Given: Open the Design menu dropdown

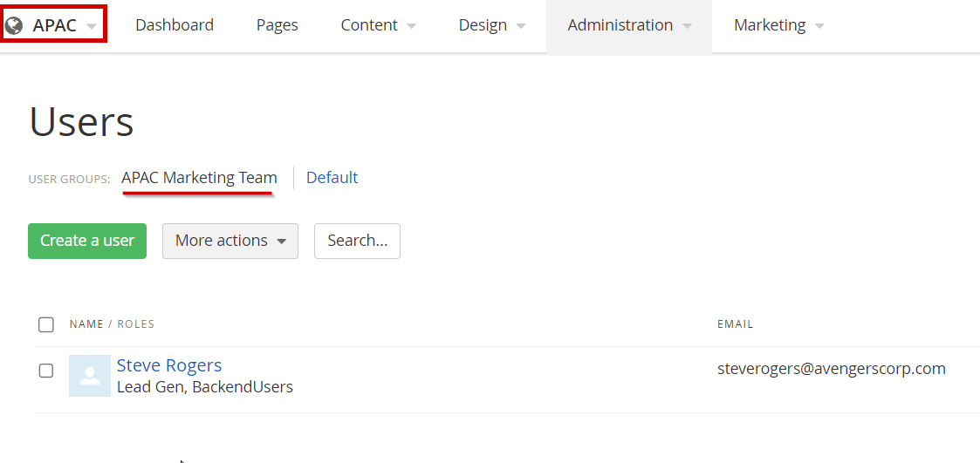Looking at the screenshot, I should [492, 25].
